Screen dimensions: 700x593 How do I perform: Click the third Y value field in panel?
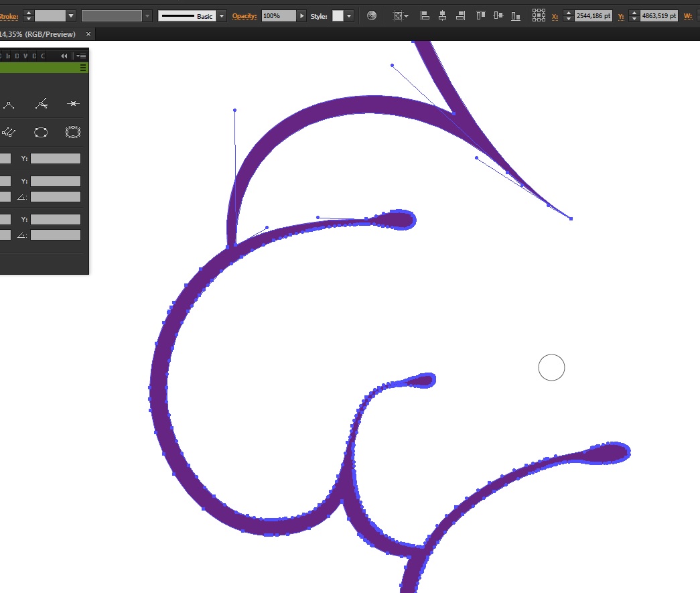(56, 219)
